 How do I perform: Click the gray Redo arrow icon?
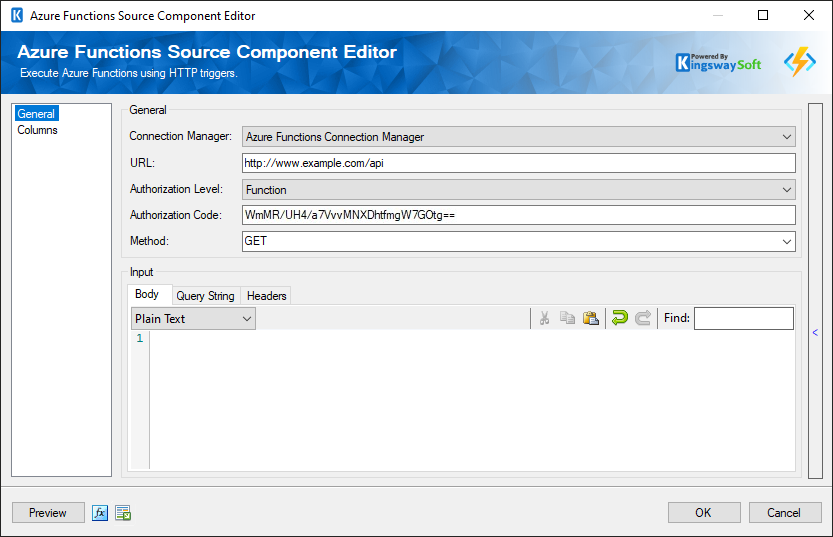pyautogui.click(x=643, y=318)
